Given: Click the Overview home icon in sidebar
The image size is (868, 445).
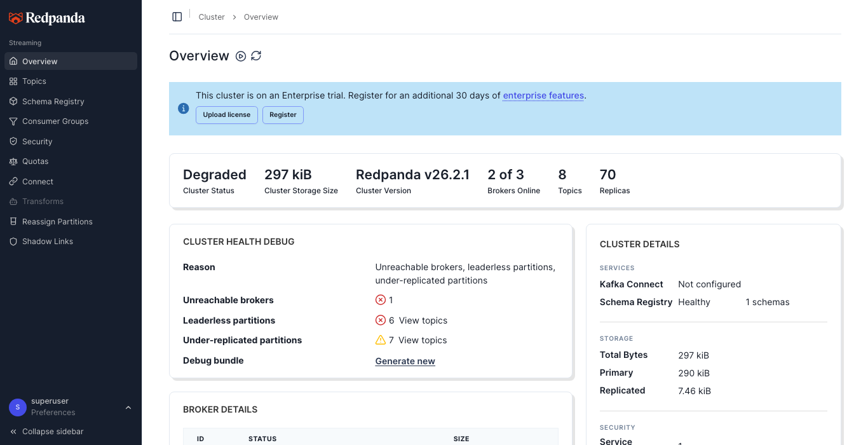Looking at the screenshot, I should tap(13, 62).
